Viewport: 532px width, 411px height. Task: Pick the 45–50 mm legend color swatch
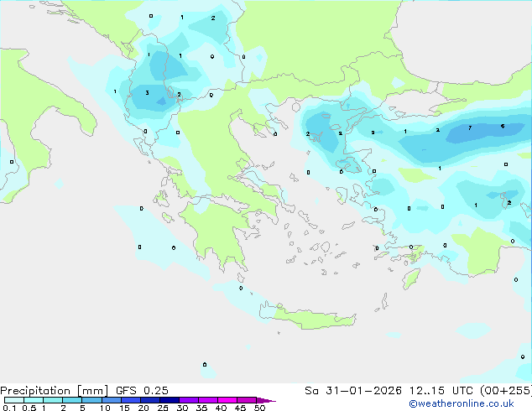[x=247, y=400]
